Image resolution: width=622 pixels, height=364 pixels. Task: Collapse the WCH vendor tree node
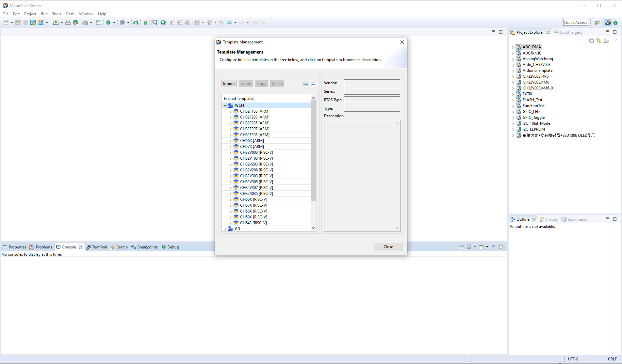click(225, 105)
